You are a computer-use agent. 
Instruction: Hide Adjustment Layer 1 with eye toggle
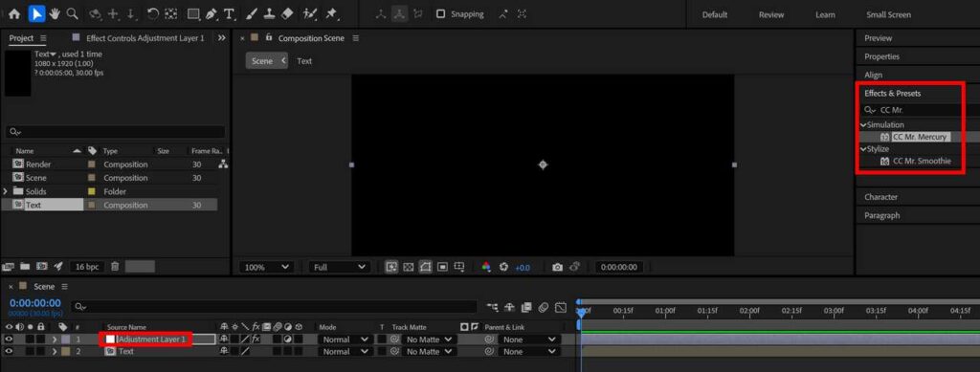coord(9,339)
